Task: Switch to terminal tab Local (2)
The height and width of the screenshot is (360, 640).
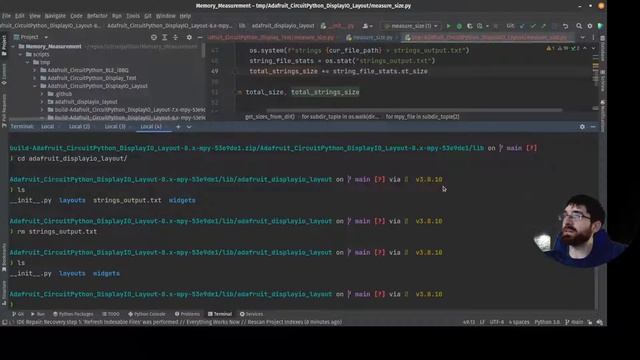Action: 79,127
